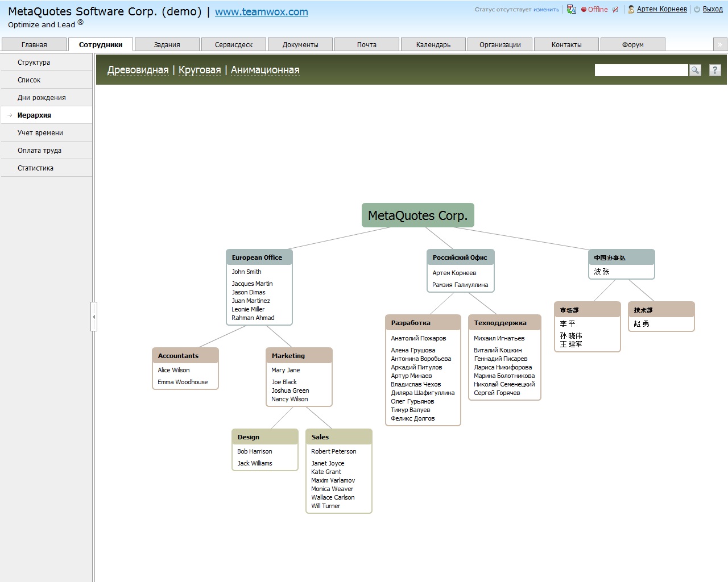Open the Главная tab

(x=34, y=44)
